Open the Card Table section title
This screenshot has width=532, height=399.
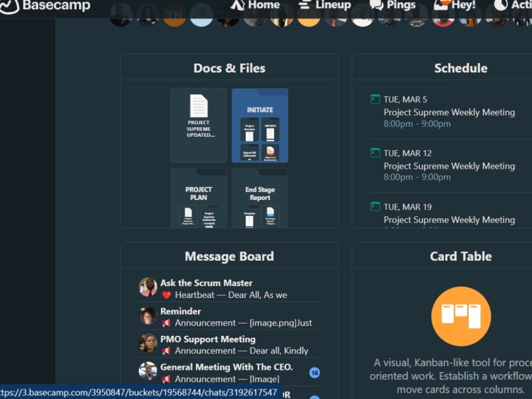click(461, 256)
